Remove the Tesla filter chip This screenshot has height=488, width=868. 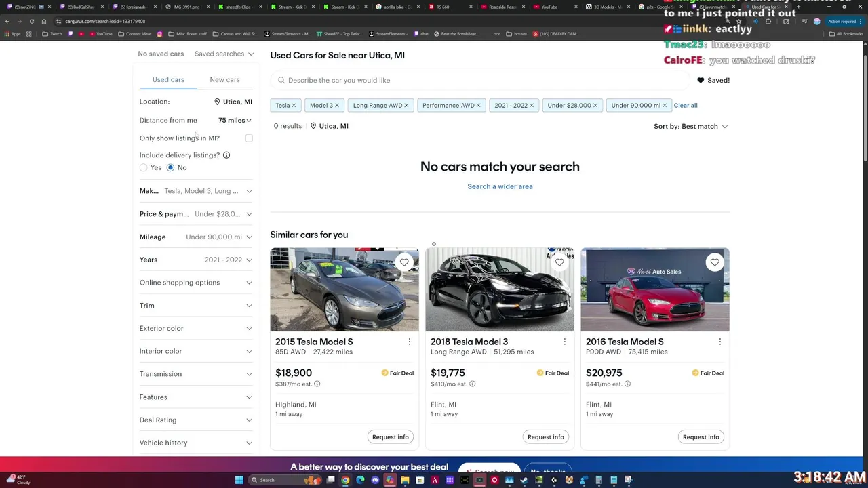click(294, 106)
